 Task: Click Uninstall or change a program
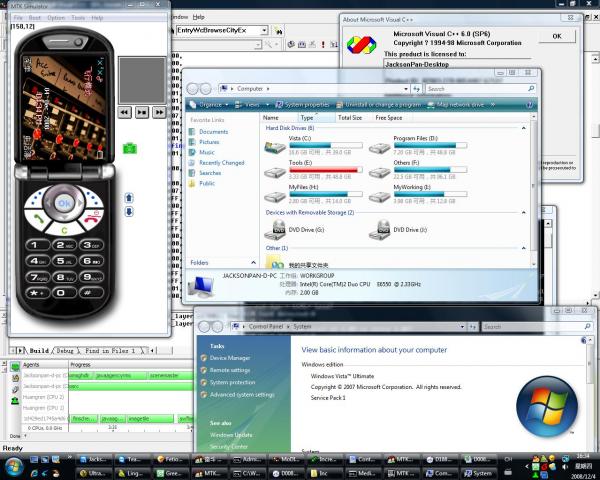[378, 104]
